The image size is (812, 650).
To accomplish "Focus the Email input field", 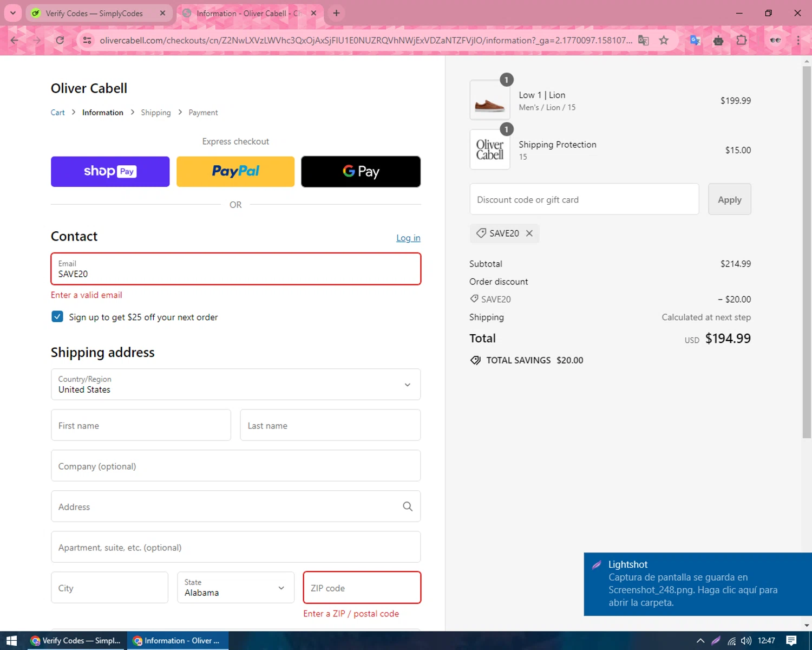I will click(235, 269).
